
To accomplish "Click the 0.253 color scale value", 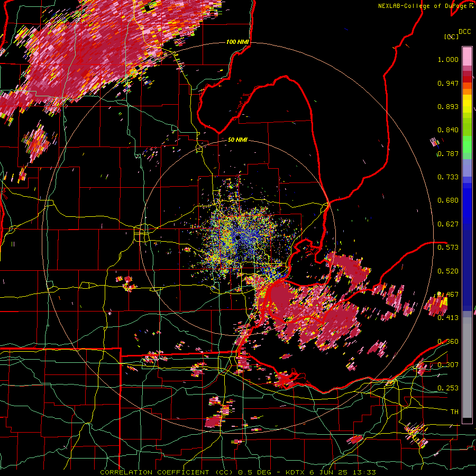I will pyautogui.click(x=448, y=388).
